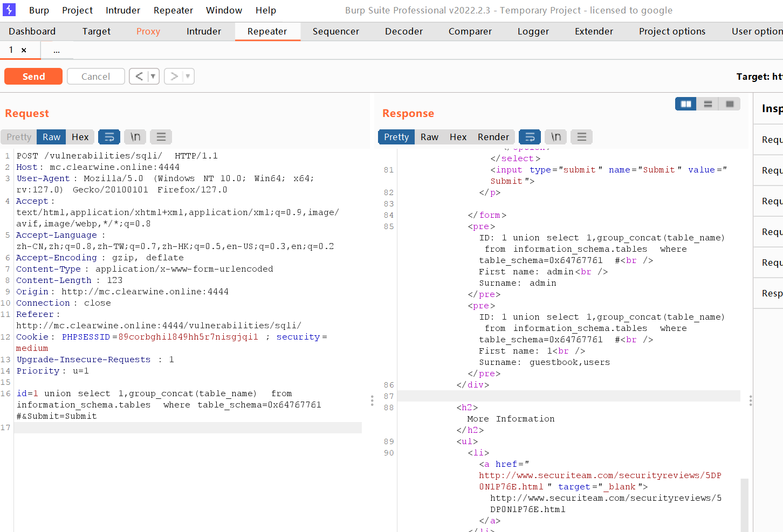Click the divider handle beside the Inspector panel

tap(751, 400)
